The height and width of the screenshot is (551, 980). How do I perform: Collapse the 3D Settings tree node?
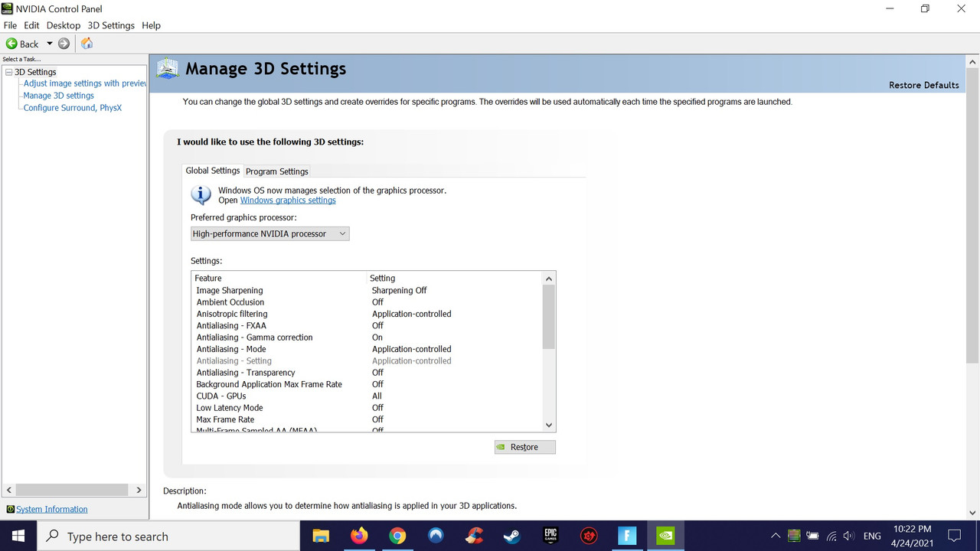click(8, 72)
